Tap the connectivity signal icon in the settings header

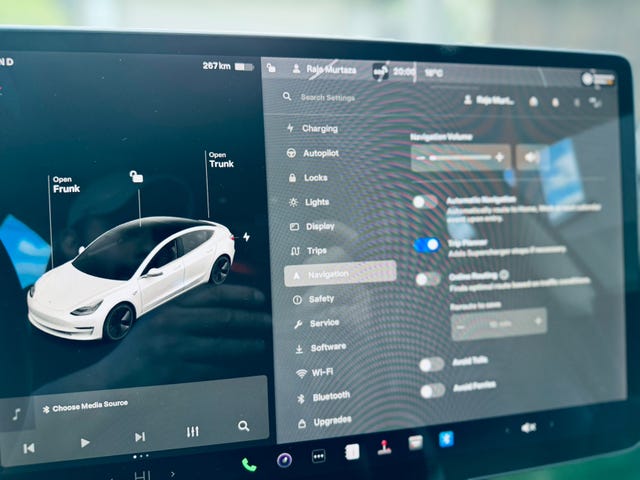click(x=595, y=102)
